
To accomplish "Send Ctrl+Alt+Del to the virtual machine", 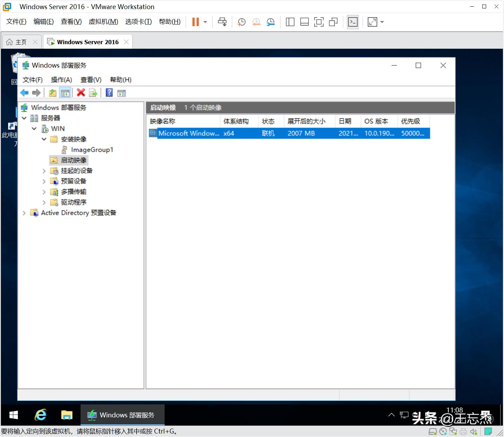I will click(x=222, y=22).
